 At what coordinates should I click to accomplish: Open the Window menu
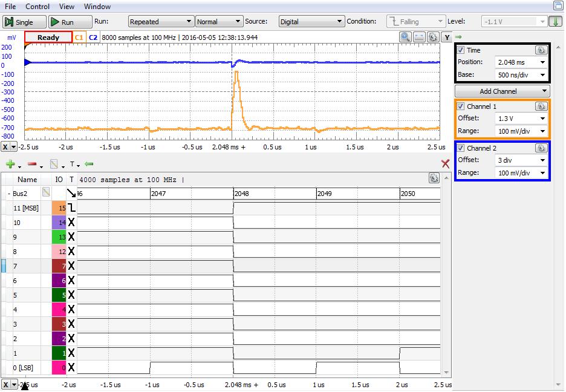[97, 7]
